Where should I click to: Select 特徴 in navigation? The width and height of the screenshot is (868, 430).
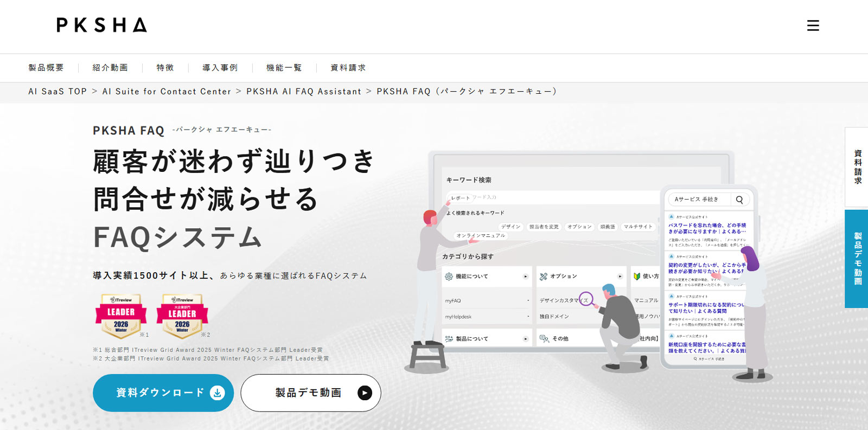click(x=165, y=68)
